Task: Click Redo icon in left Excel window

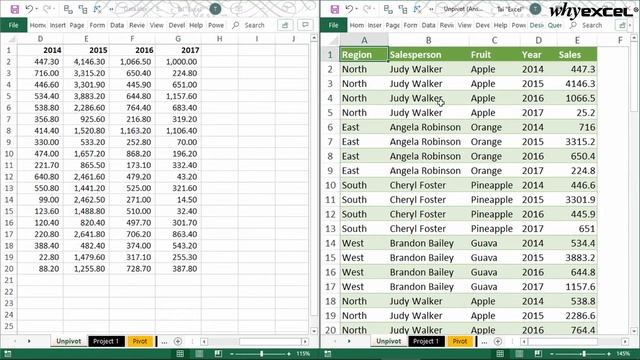Action: 47,9
